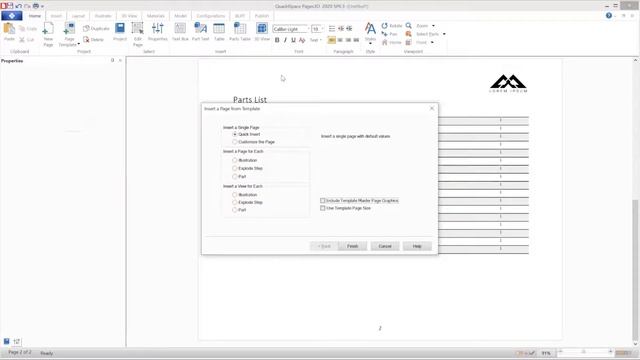
Task: Pin the Properties panel
Action: [x=112, y=60]
